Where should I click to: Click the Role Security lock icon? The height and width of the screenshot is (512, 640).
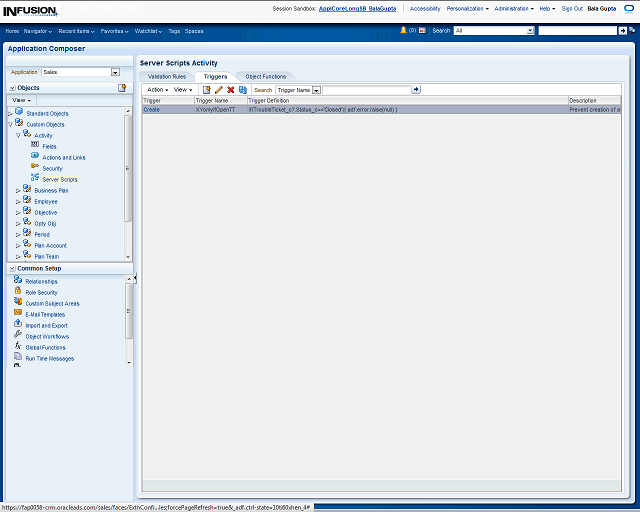click(x=18, y=291)
